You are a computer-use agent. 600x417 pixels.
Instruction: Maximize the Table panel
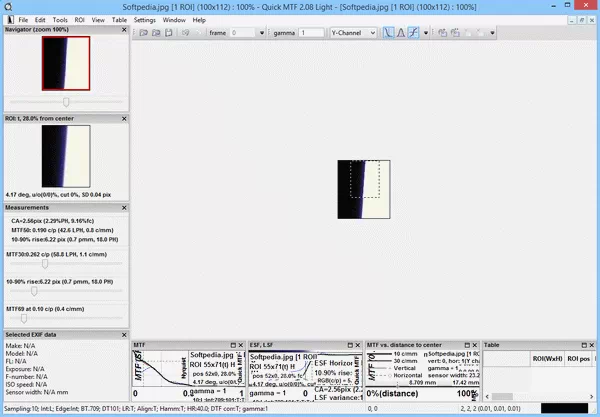584,345
